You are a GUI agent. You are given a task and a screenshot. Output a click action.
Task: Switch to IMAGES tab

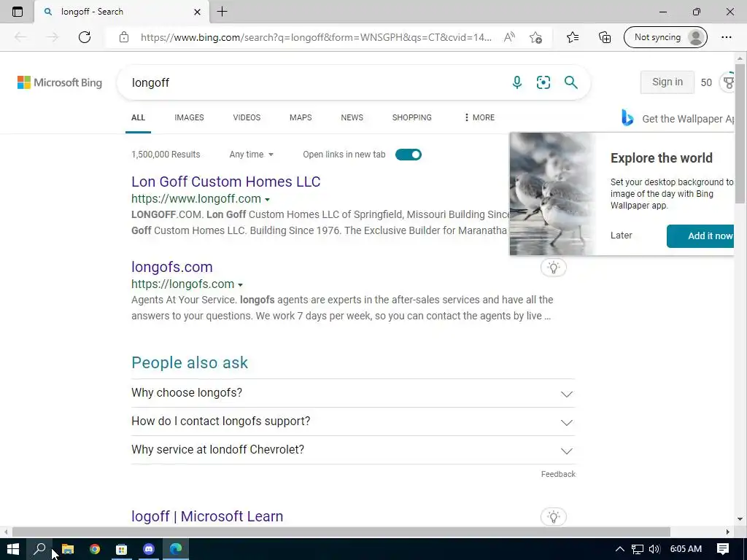click(x=189, y=117)
